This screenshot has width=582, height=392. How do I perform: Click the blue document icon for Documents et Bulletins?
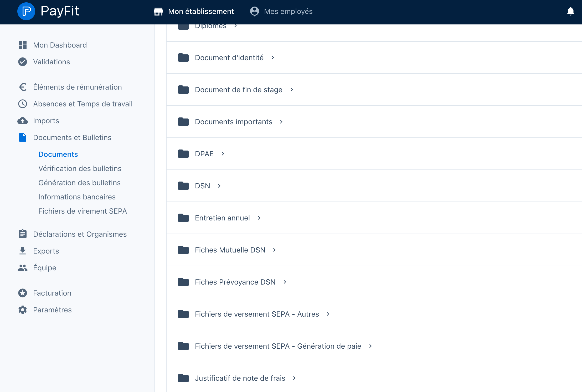click(x=23, y=137)
